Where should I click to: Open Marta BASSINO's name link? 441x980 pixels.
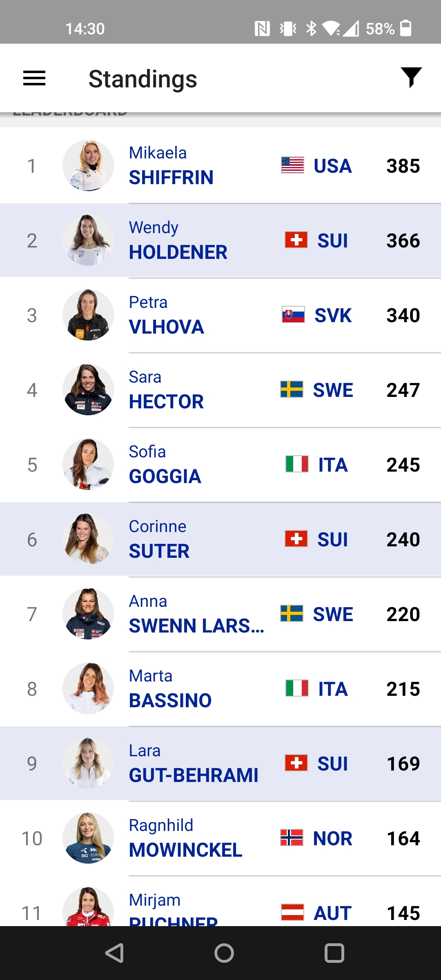click(170, 688)
